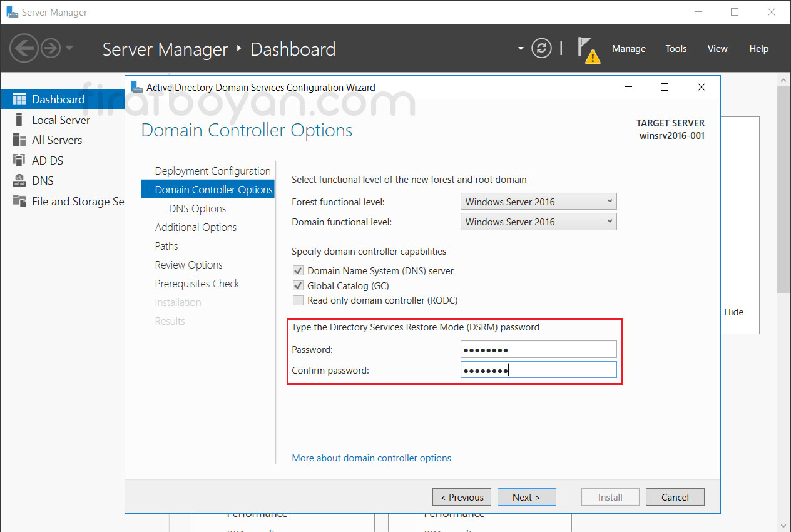Click the Confirm password input field
791x532 pixels.
pos(539,370)
